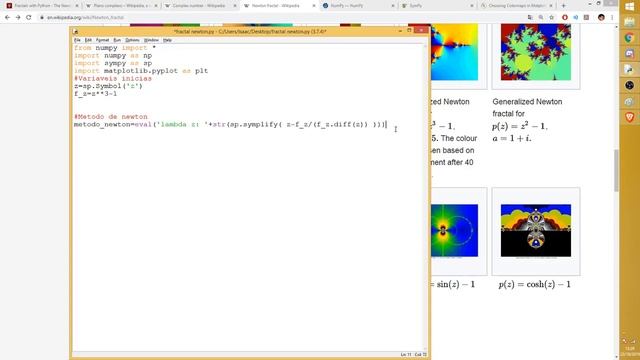Close the Newton fractal tab
This screenshot has width=640, height=360.
point(314,6)
